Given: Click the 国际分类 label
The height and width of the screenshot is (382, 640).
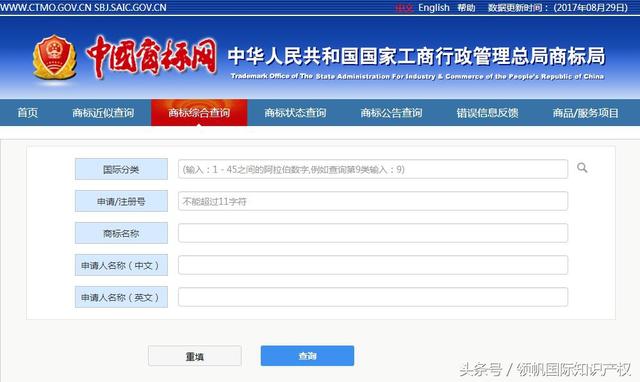Looking at the screenshot, I should [121, 169].
